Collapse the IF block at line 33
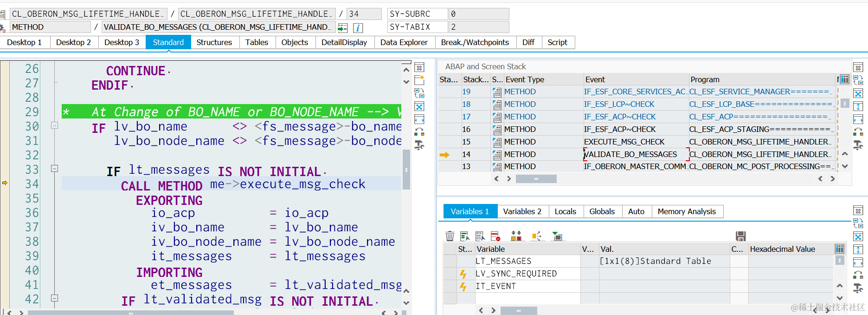 [54, 169]
